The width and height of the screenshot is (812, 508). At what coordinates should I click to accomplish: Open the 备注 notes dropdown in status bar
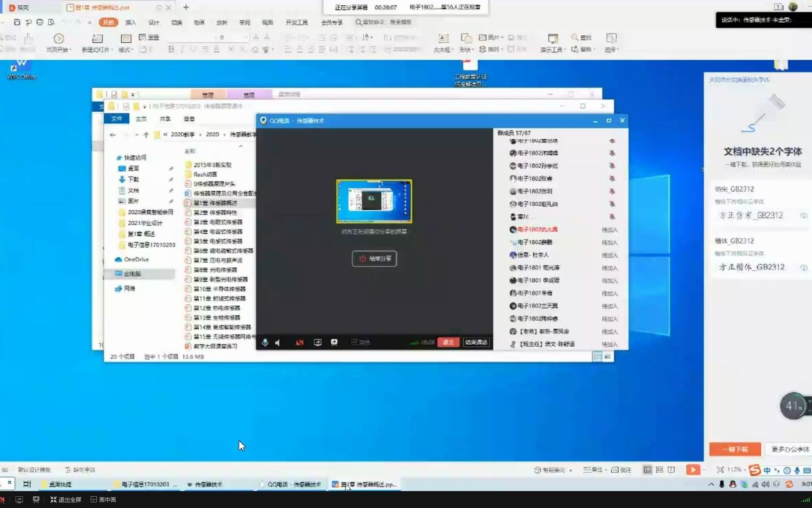pyautogui.click(x=595, y=469)
